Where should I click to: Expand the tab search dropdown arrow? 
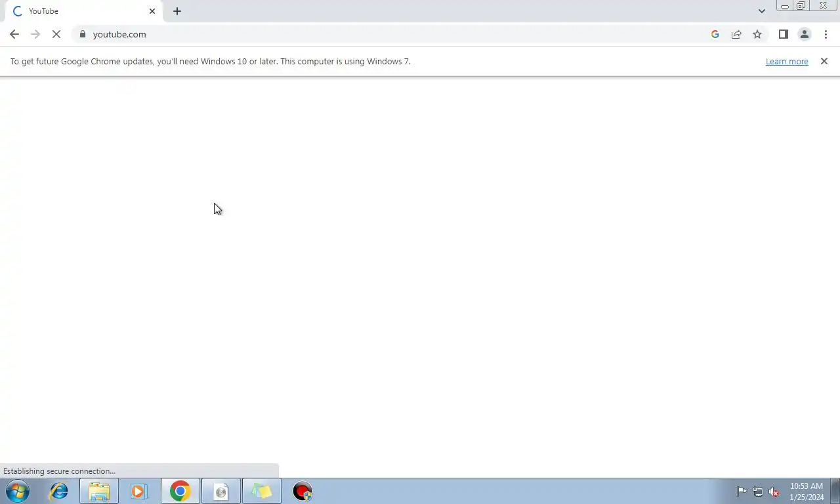pyautogui.click(x=761, y=11)
